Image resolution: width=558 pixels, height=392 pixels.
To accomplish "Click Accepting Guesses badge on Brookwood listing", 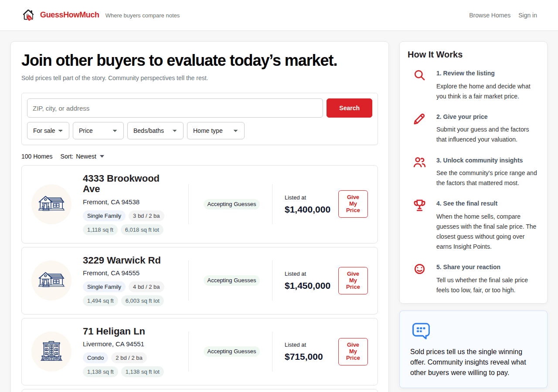I will (x=231, y=204).
